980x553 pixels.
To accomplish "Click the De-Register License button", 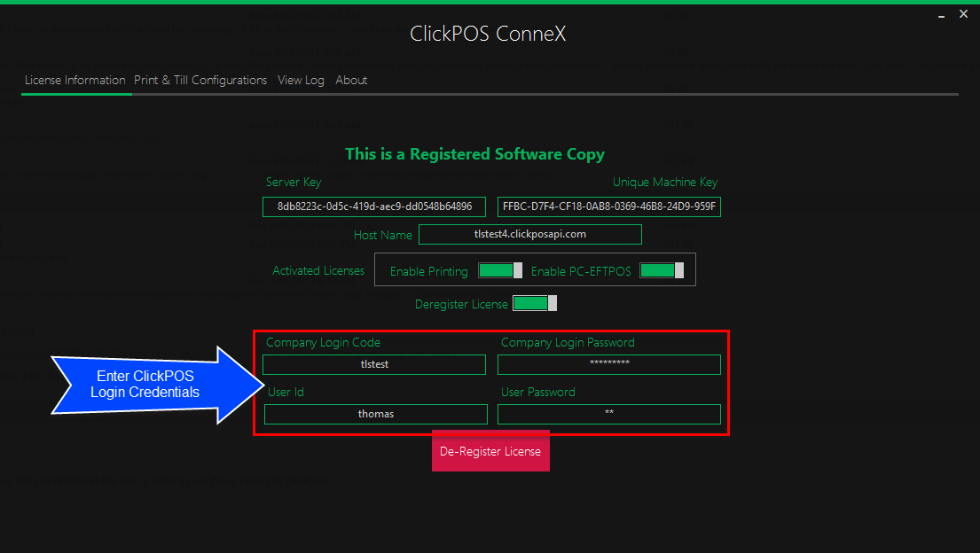I will [x=490, y=451].
